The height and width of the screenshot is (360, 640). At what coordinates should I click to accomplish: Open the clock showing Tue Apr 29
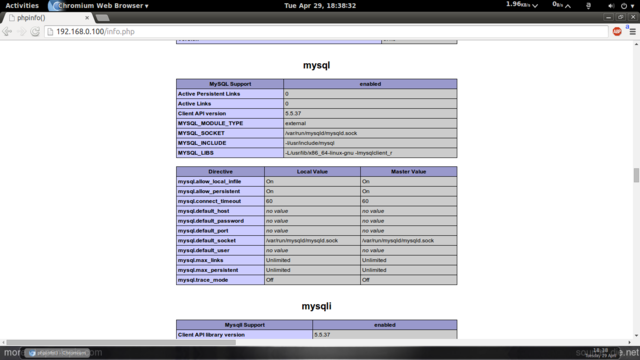320,6
